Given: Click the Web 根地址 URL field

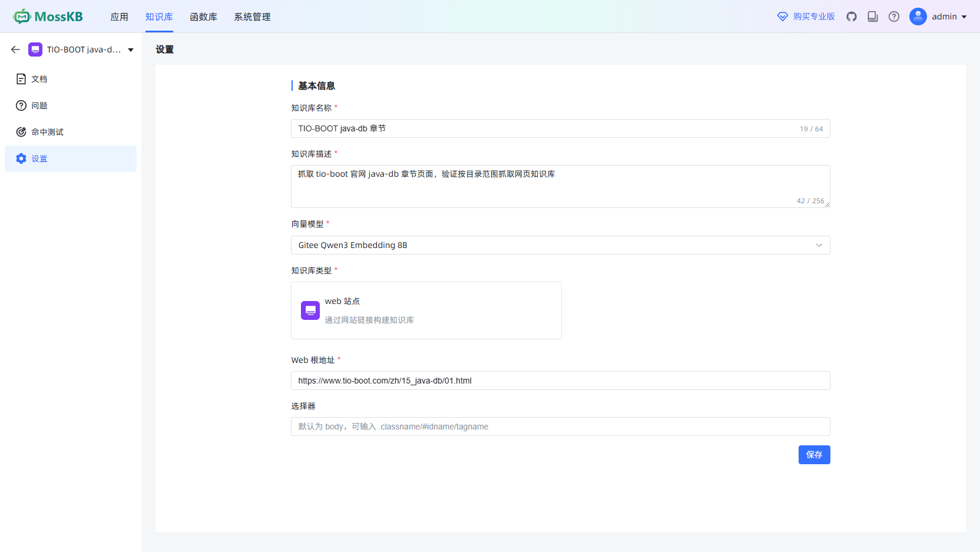Looking at the screenshot, I should click(561, 381).
